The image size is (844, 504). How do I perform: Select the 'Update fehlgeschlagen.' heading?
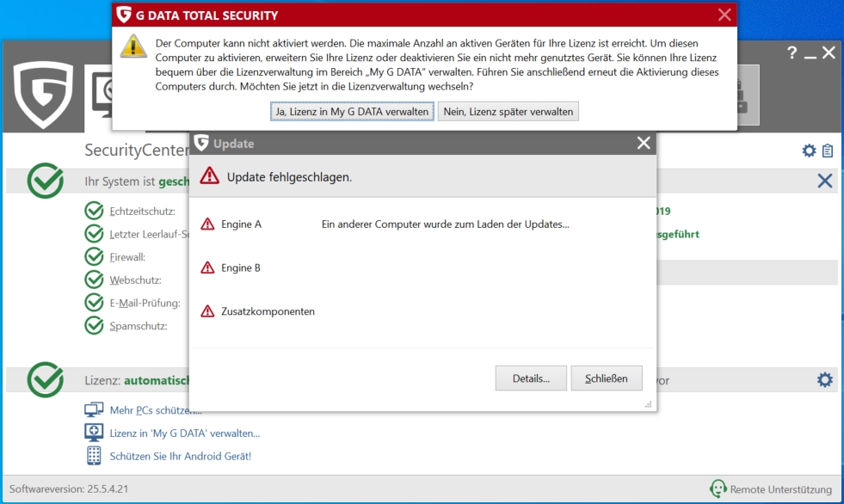pyautogui.click(x=289, y=177)
